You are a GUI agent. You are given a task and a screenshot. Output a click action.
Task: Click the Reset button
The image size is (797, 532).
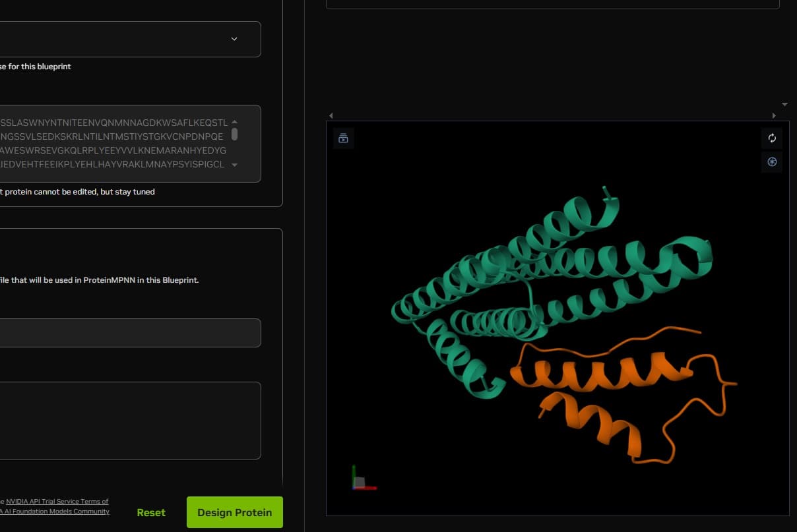coord(151,512)
